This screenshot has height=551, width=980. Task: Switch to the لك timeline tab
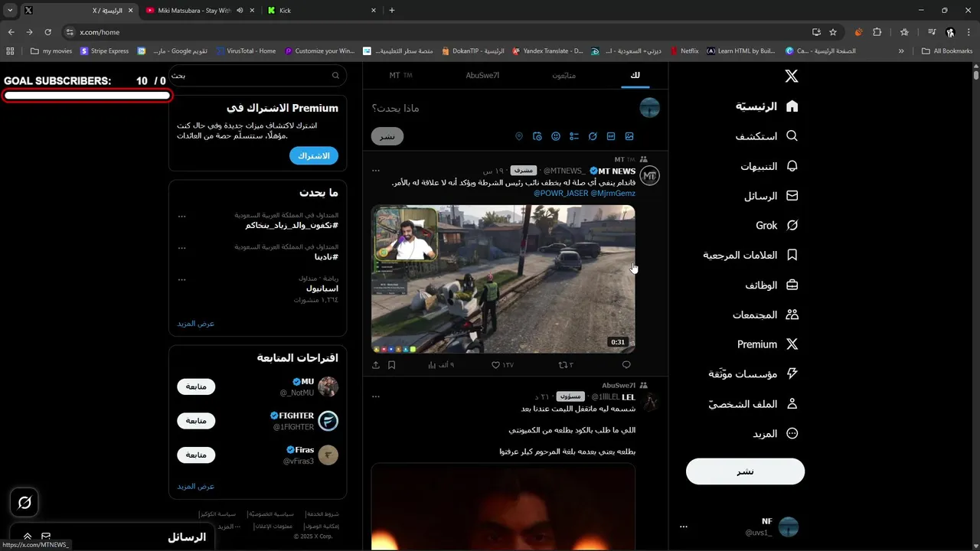pyautogui.click(x=635, y=75)
